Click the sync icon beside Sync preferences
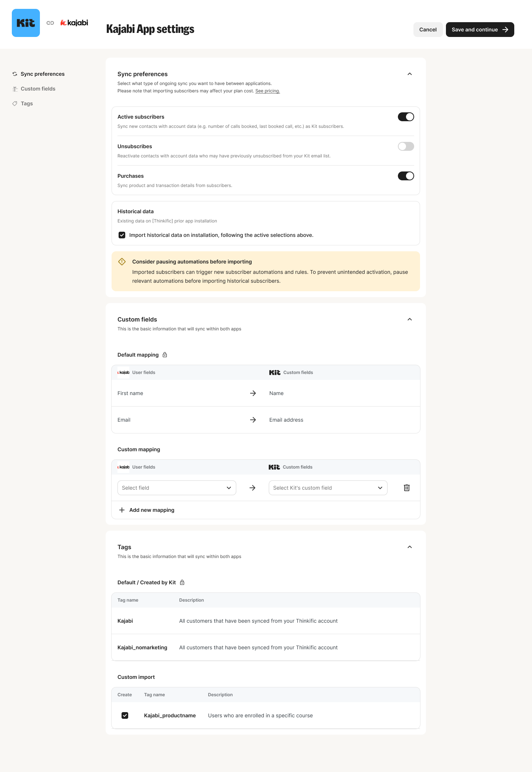 15,74
